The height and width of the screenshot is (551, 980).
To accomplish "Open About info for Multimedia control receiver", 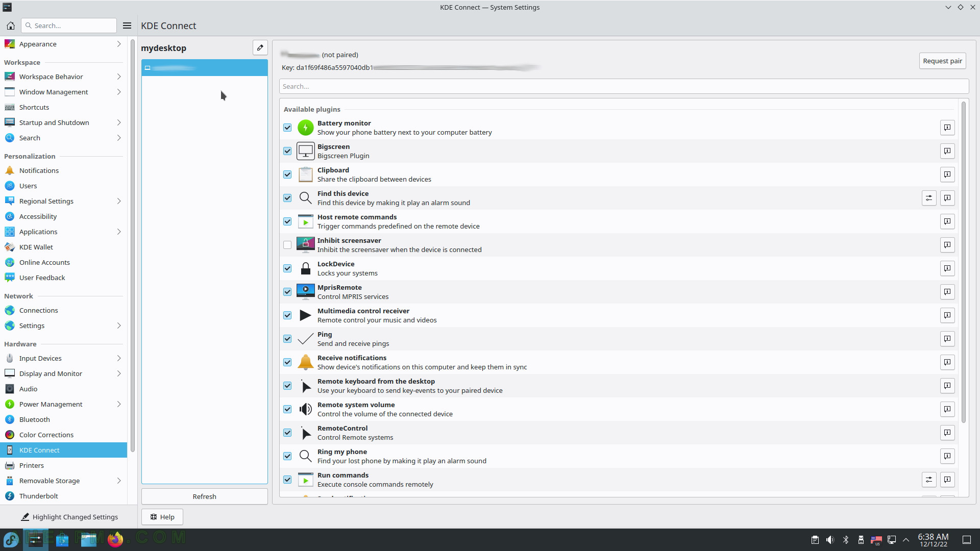I will click(x=947, y=315).
